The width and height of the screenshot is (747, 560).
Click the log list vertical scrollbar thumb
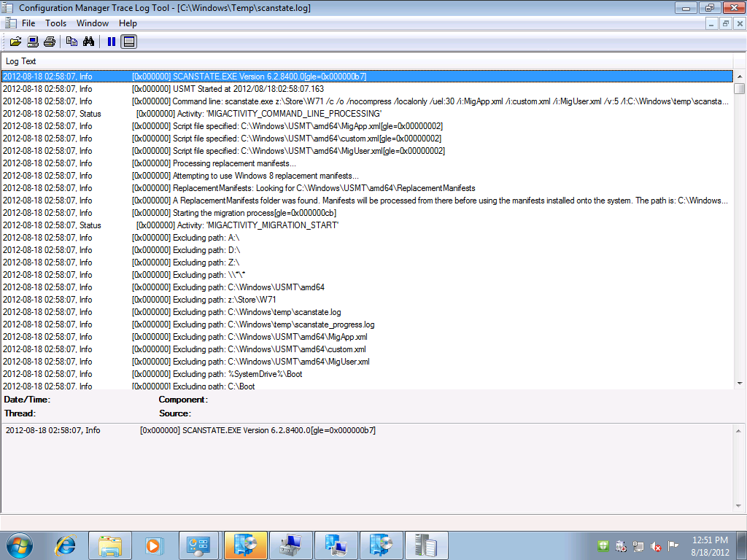[x=740, y=88]
